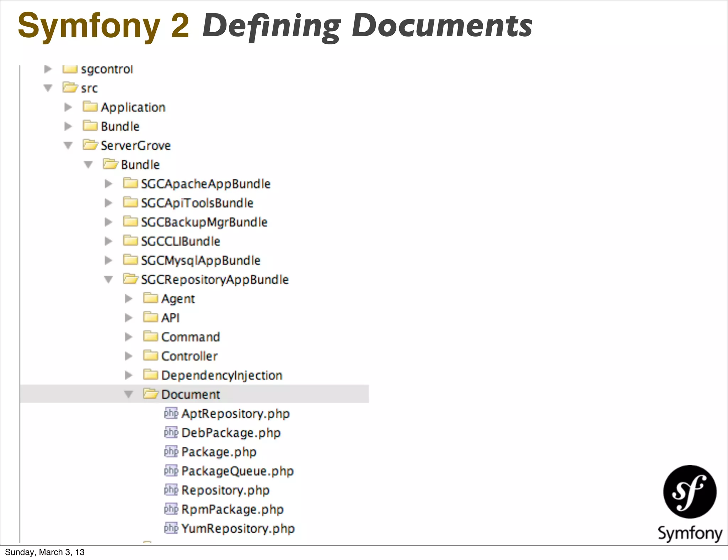The height and width of the screenshot is (560, 728).
Task: Click the php icon of YumRepository.php
Action: [x=171, y=528]
